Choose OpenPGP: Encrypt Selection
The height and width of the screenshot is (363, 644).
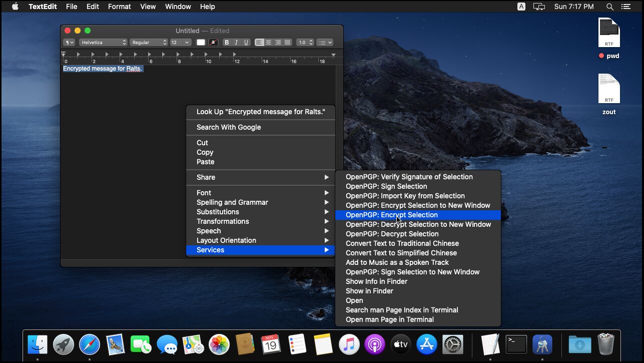pyautogui.click(x=391, y=215)
